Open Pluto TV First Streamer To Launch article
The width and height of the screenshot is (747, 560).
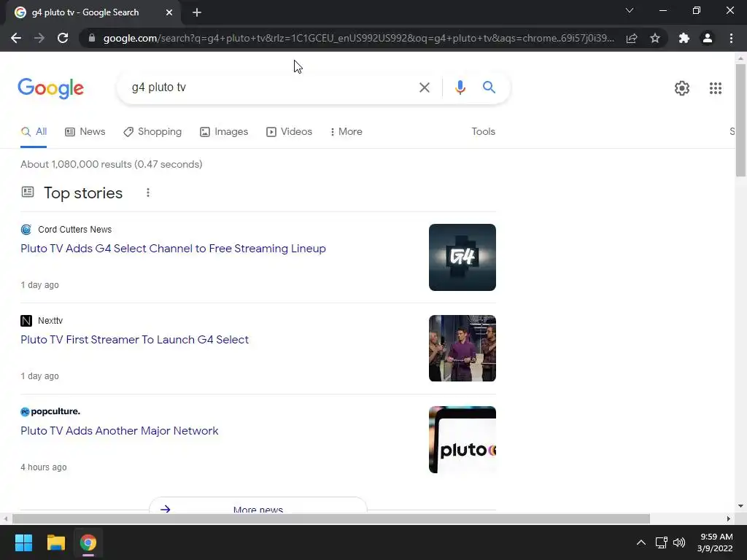point(134,340)
